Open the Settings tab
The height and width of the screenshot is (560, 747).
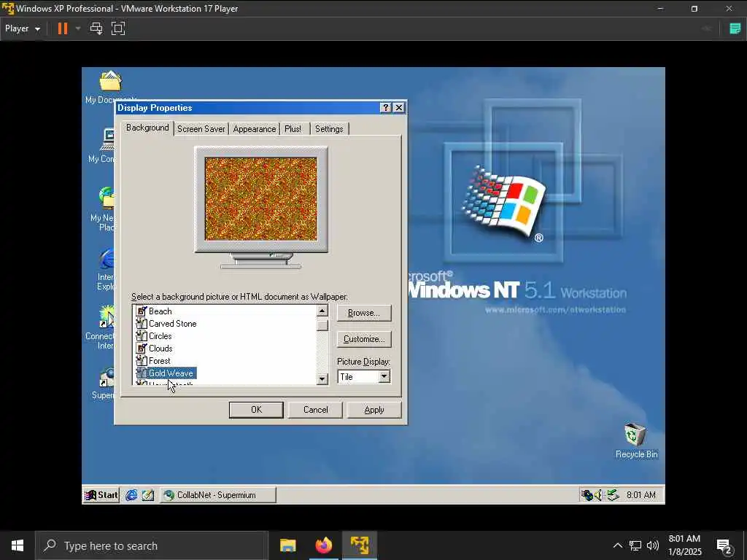coord(329,129)
